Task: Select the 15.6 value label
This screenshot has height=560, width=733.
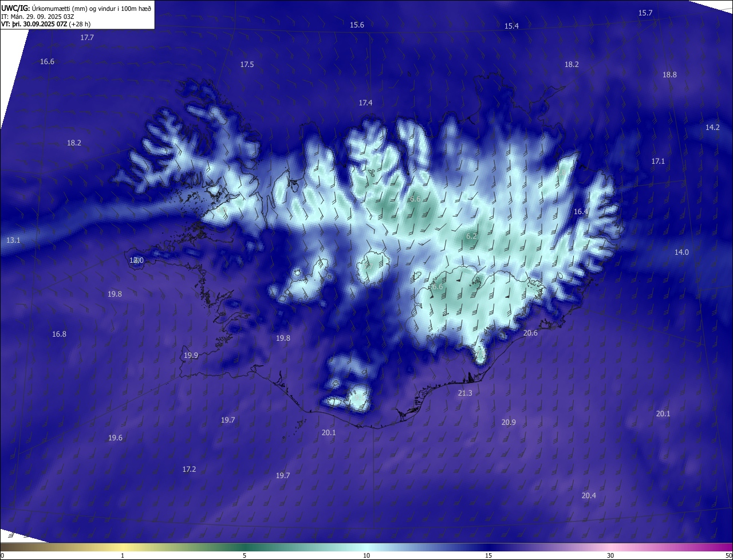Action: click(x=357, y=25)
